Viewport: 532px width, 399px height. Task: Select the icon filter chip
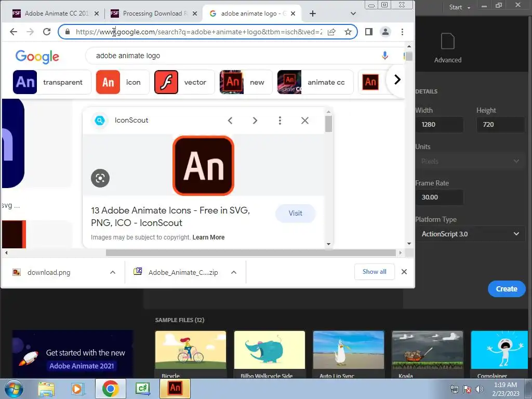pyautogui.click(x=123, y=82)
